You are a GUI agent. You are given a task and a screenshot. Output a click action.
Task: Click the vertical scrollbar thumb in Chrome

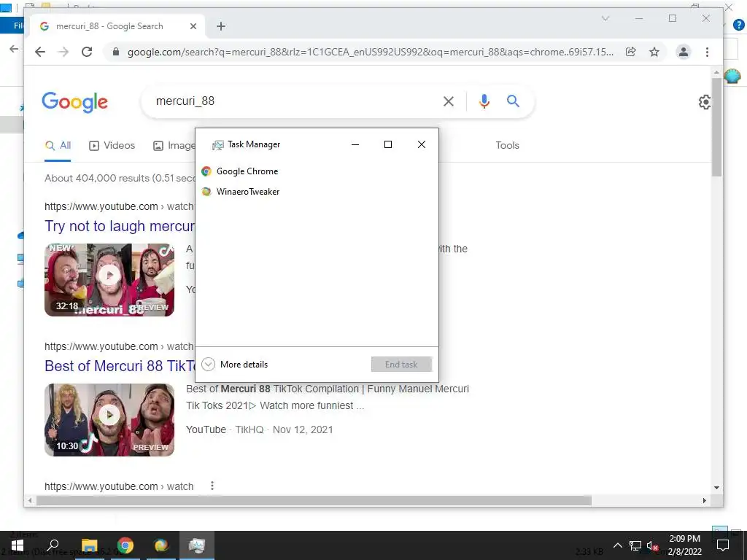716,128
